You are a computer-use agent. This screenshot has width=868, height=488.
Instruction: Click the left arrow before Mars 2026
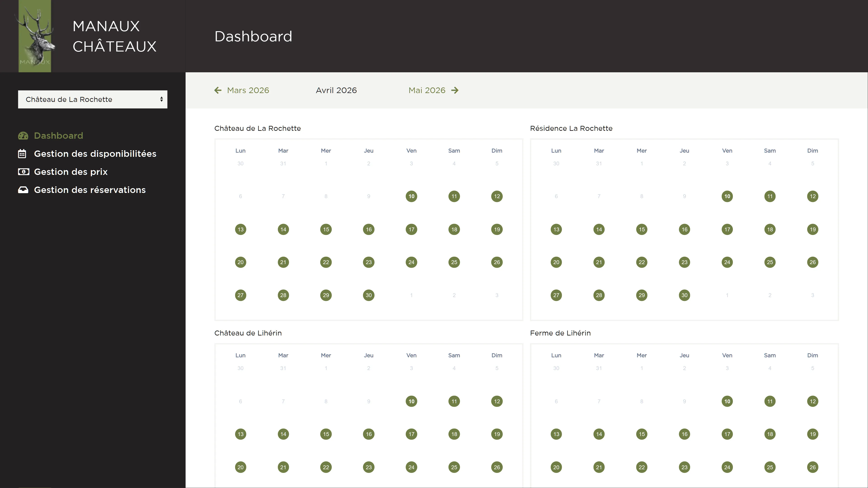pyautogui.click(x=218, y=90)
